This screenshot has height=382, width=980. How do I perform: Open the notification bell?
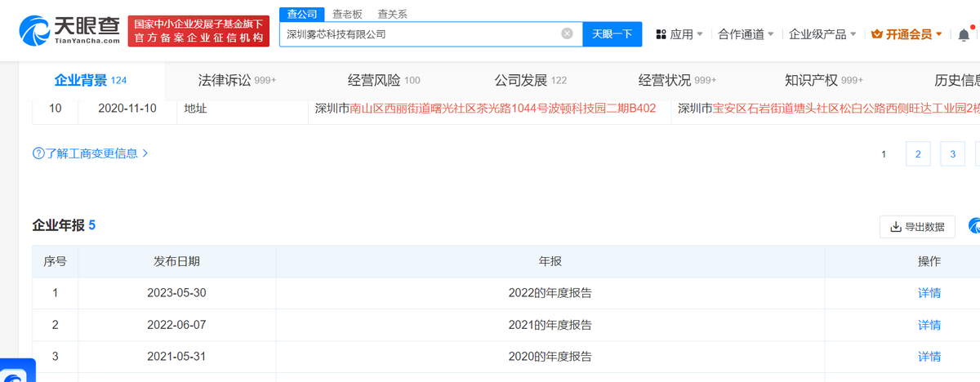point(964,34)
